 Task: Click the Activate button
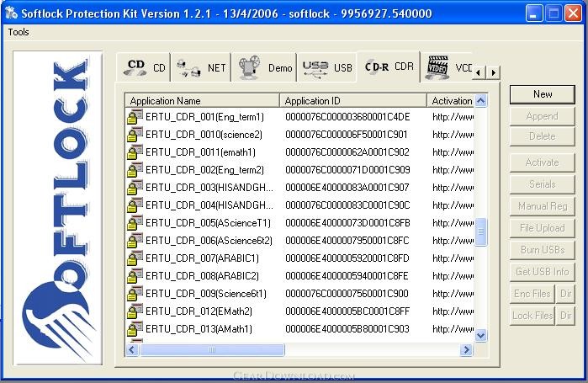tap(543, 162)
